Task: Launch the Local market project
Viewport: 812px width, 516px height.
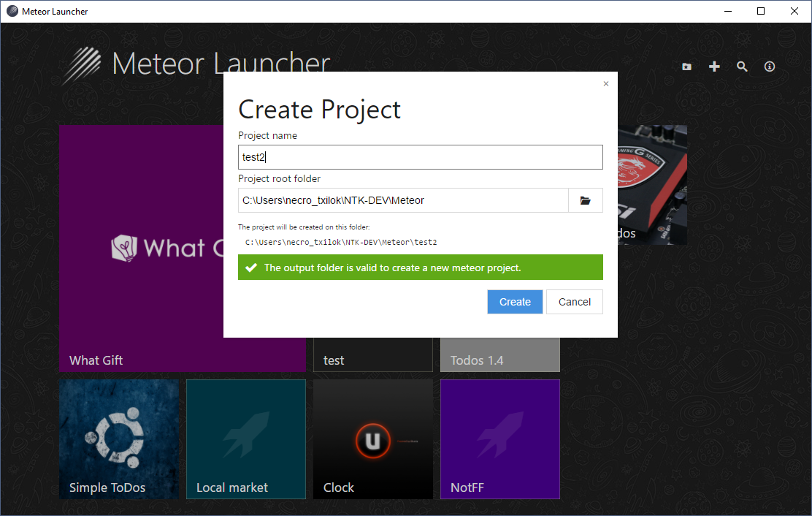Action: (246, 439)
